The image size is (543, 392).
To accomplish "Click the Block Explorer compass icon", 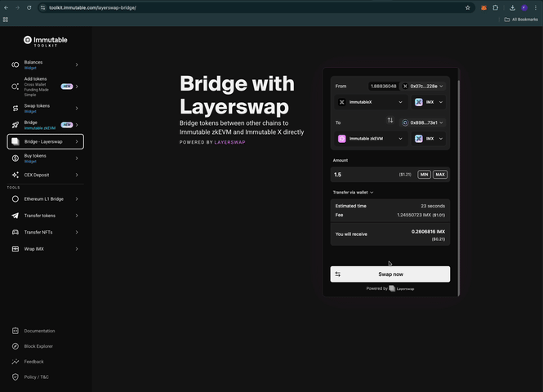I will 16,346.
